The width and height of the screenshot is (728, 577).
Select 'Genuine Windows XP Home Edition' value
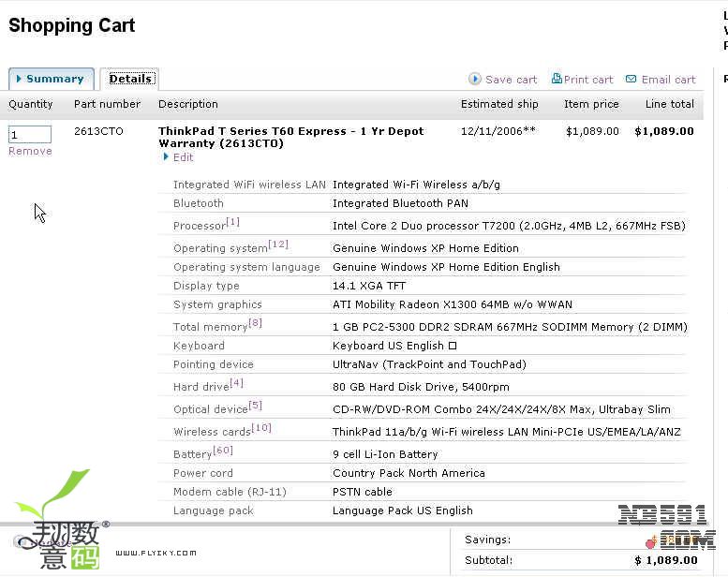[425, 248]
